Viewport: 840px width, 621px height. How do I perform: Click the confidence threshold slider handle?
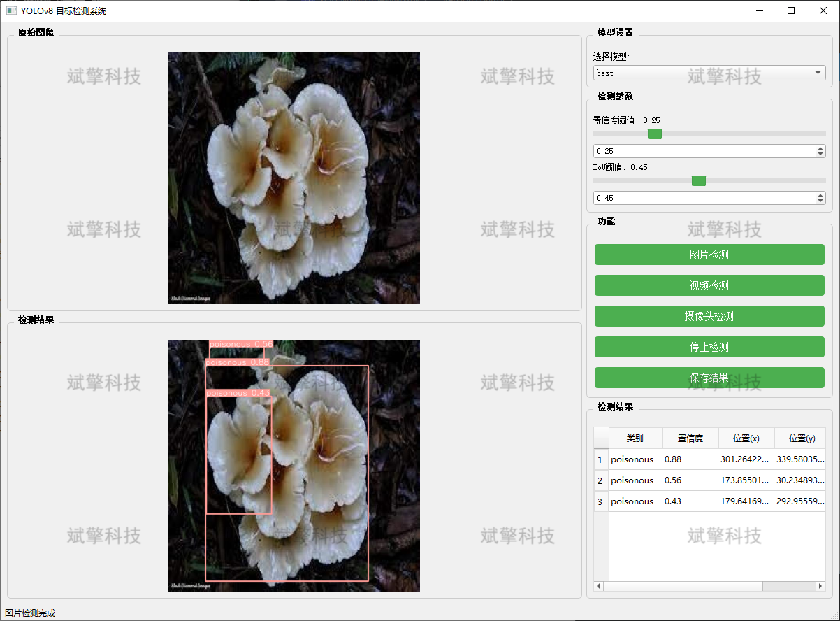click(655, 134)
